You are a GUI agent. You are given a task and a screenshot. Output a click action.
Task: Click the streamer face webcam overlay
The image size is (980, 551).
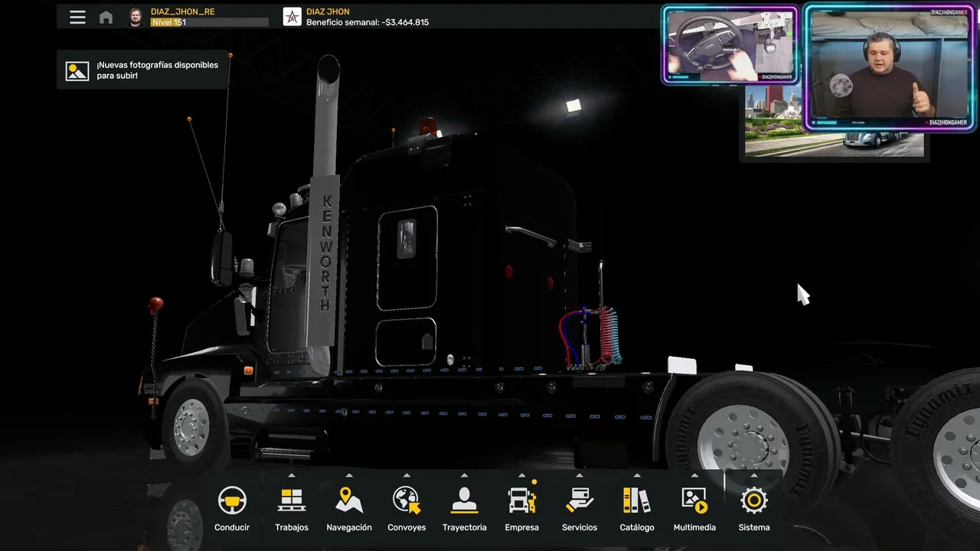point(890,66)
